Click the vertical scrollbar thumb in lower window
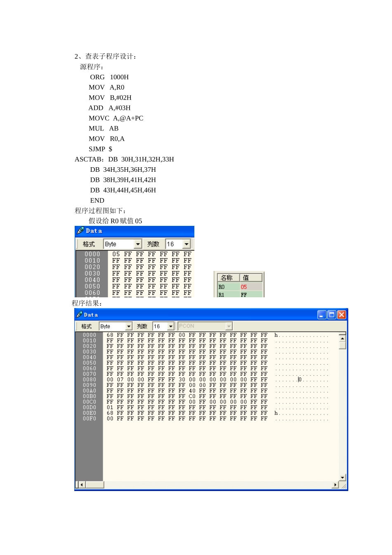This screenshot has height=555, width=392. coord(342,345)
